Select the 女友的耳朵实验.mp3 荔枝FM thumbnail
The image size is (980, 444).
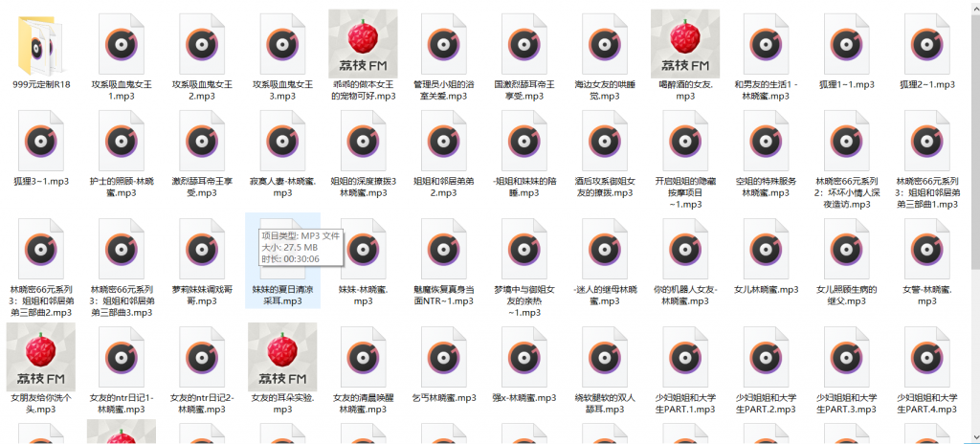282,356
